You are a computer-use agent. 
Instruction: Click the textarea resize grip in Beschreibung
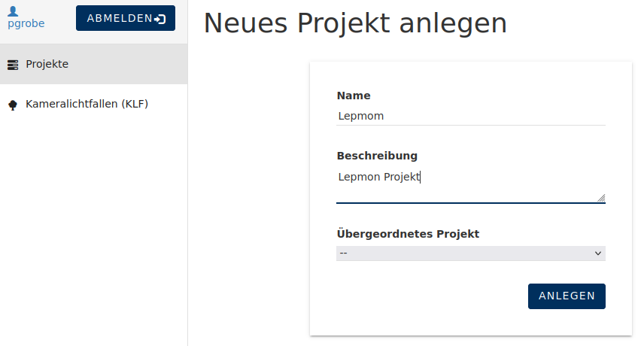pos(601,198)
